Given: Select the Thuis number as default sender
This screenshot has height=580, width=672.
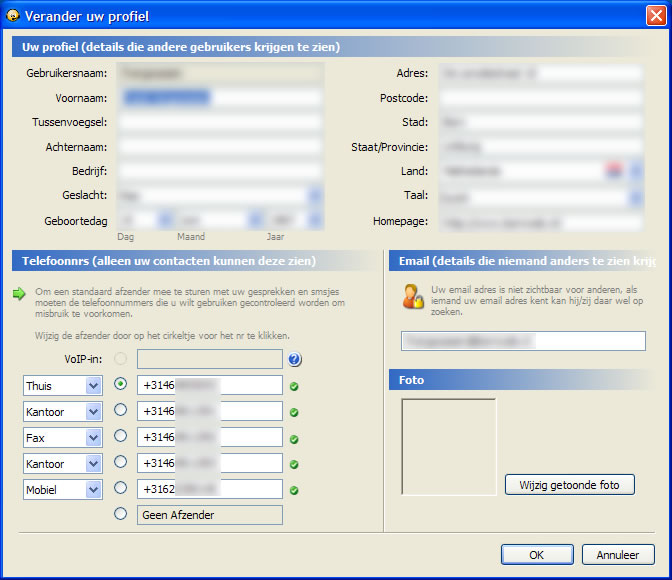Looking at the screenshot, I should (121, 385).
